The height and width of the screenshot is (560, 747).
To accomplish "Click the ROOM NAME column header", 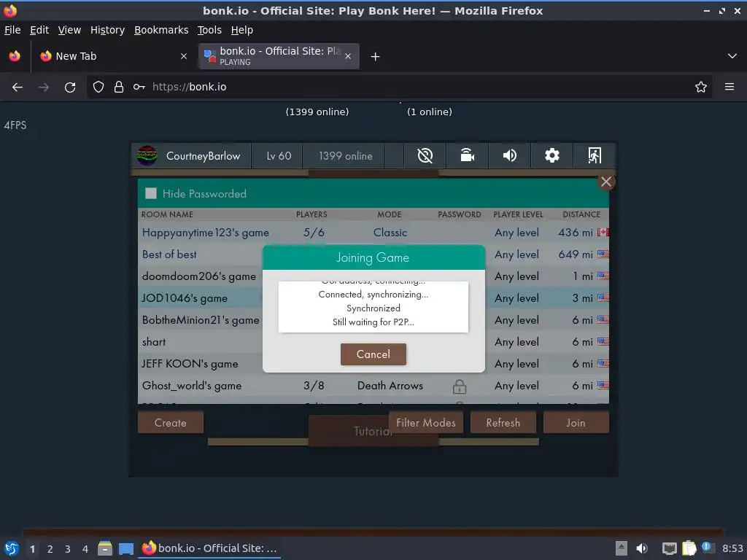I will (167, 214).
